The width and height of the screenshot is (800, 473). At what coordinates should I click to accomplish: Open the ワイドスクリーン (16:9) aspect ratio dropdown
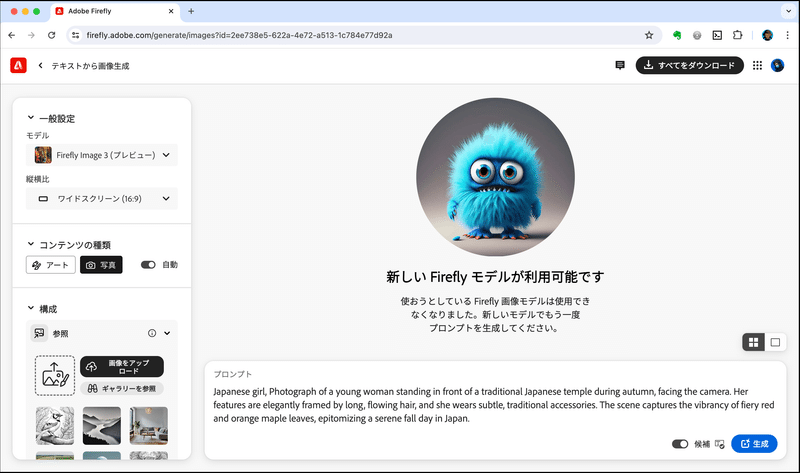pyautogui.click(x=102, y=198)
